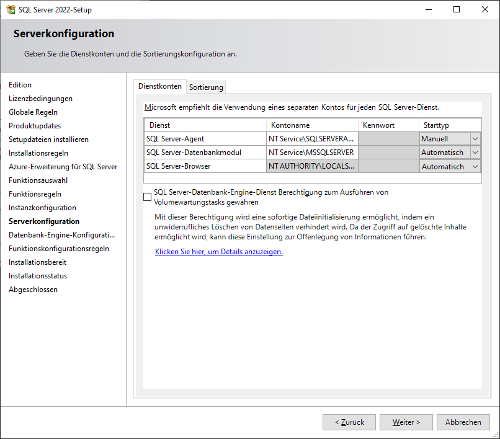Maximize the SQL Server setup window
500x439 pixels.
pos(457,9)
